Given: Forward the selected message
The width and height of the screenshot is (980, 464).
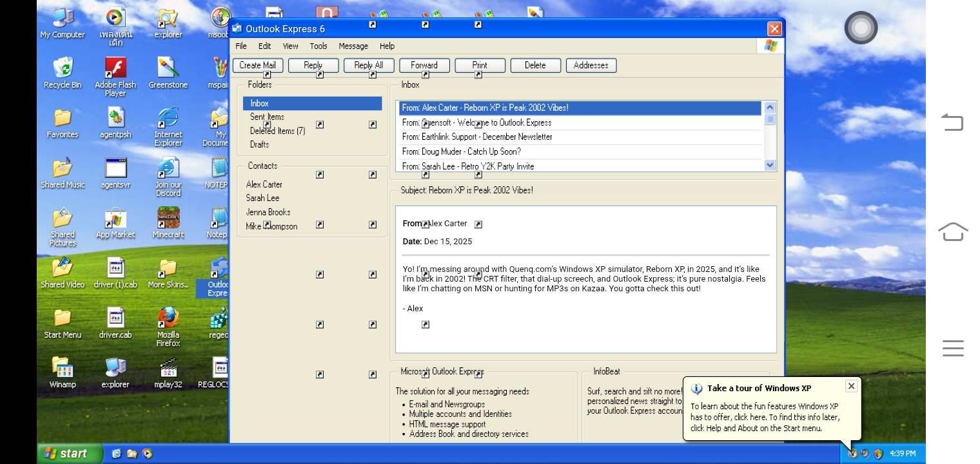Looking at the screenshot, I should point(424,65).
